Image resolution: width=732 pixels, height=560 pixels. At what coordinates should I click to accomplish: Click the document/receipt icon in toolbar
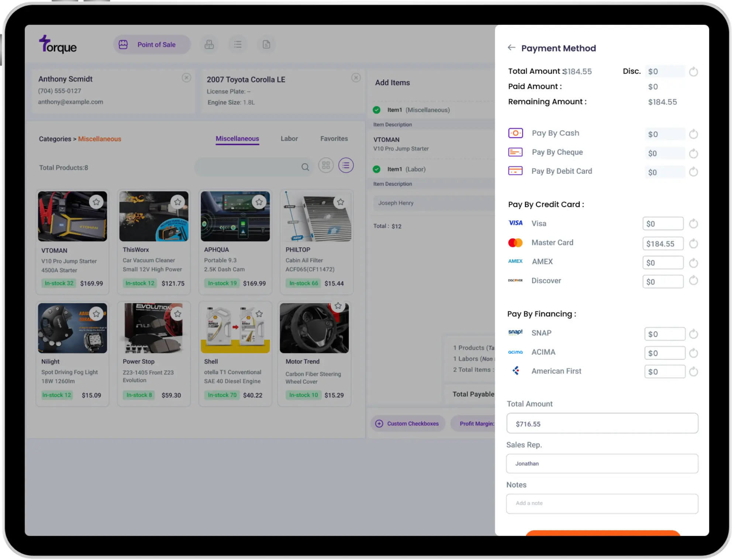pos(267,44)
